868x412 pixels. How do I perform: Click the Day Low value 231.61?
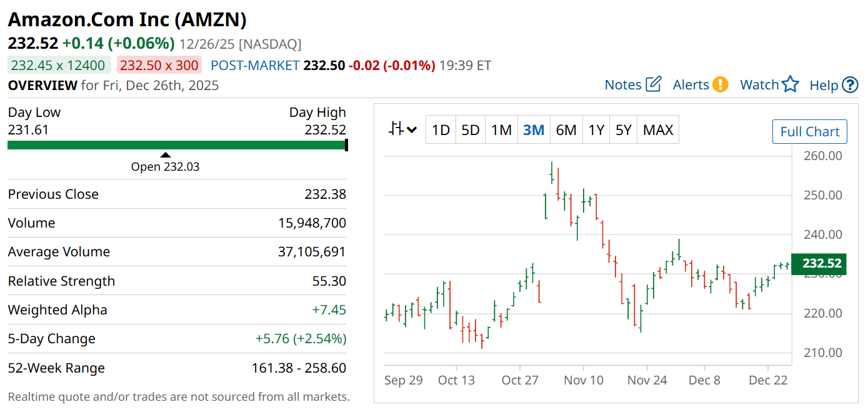(x=28, y=130)
